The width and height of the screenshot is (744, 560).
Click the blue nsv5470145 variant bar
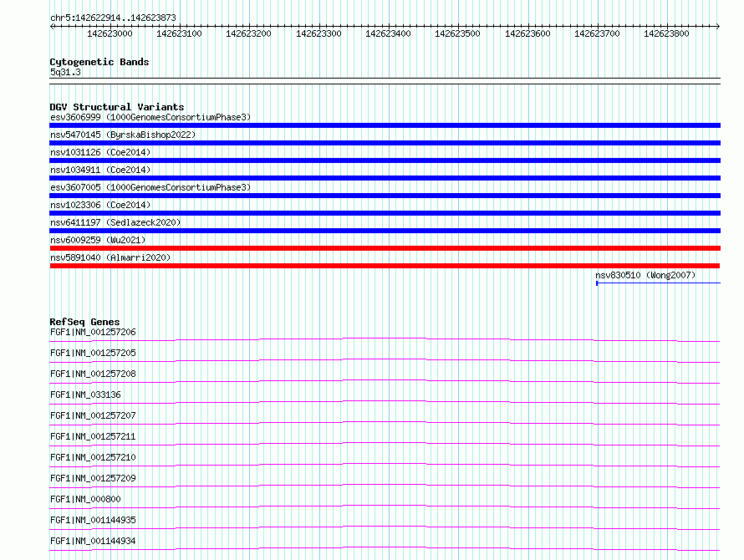tap(385, 143)
